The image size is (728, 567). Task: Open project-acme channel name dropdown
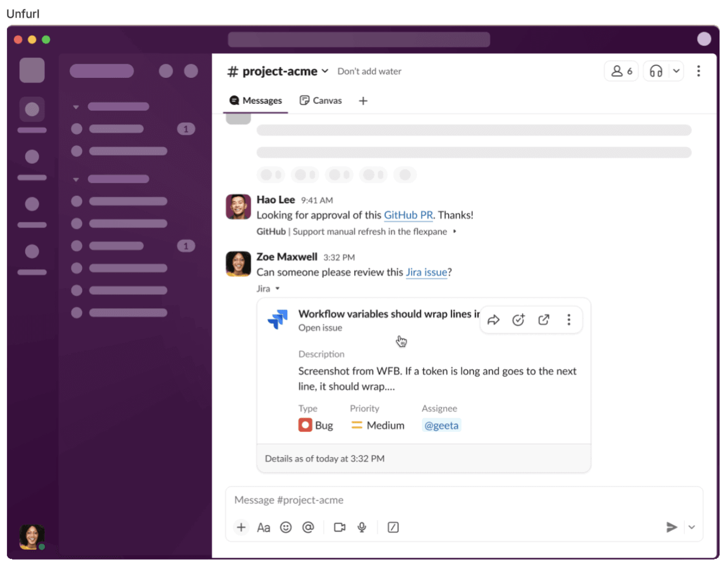325,71
